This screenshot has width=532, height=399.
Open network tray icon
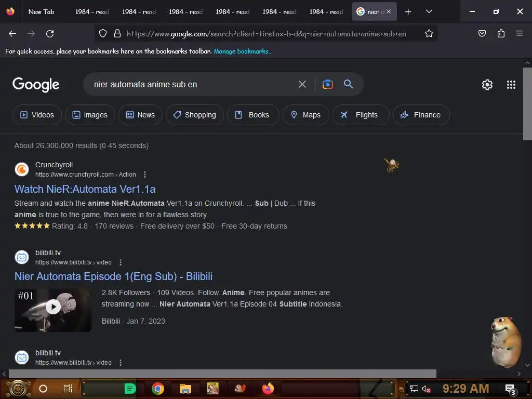point(414,389)
